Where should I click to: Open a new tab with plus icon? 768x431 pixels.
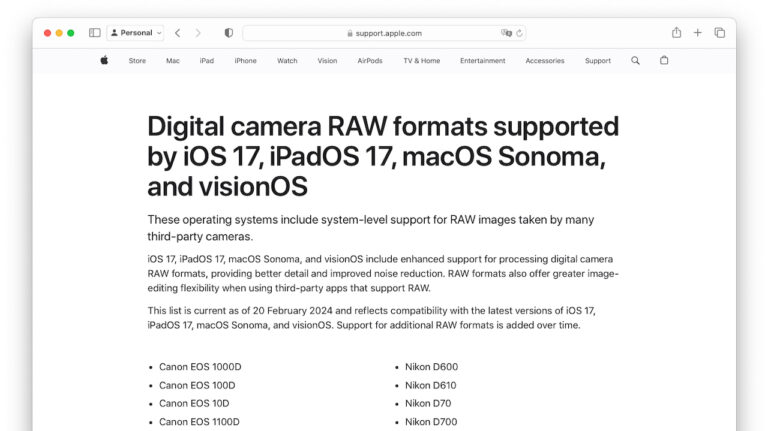tap(697, 33)
